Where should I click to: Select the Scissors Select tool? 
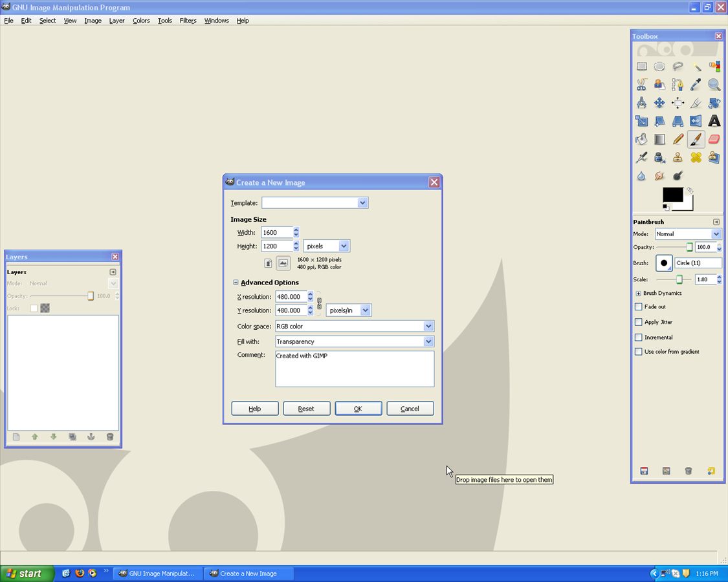coord(641,85)
